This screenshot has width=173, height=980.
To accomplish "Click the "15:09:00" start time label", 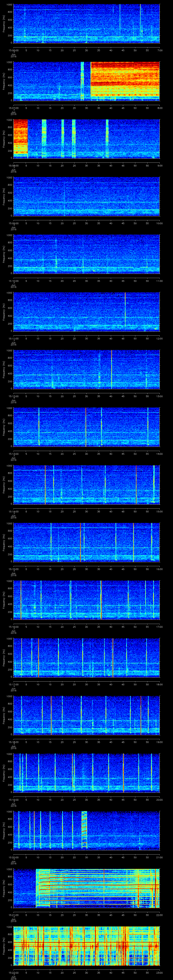I will point(14,223).
